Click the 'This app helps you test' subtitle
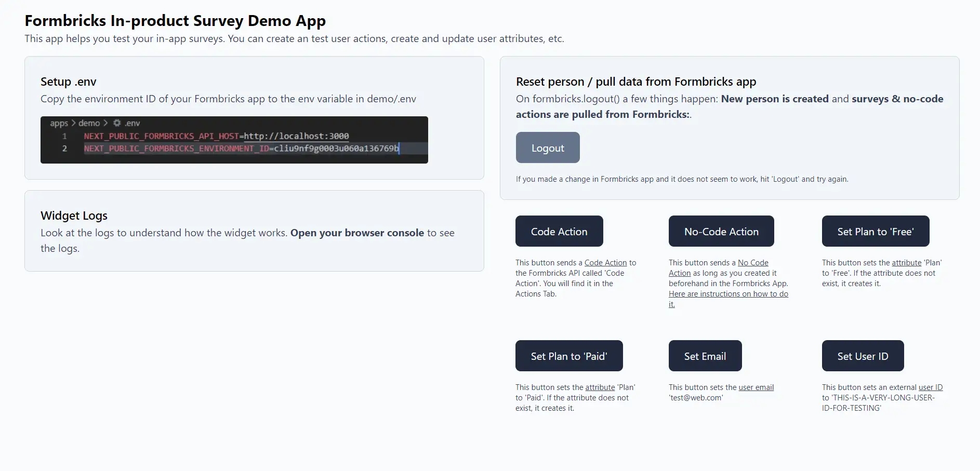 (x=294, y=38)
